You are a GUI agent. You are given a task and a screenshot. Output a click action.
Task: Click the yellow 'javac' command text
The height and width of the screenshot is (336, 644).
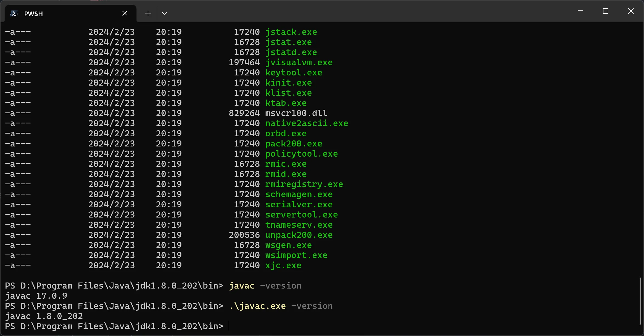242,286
